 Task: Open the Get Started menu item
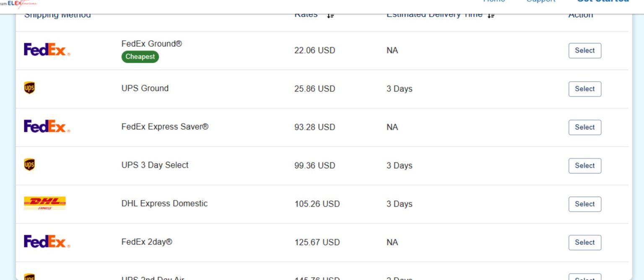click(602, 2)
